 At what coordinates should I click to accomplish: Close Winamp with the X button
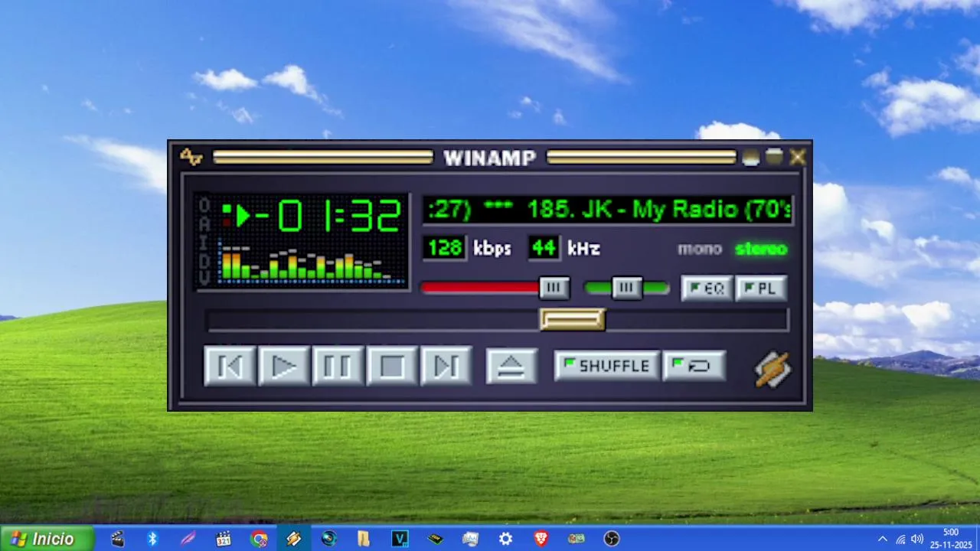(x=798, y=157)
